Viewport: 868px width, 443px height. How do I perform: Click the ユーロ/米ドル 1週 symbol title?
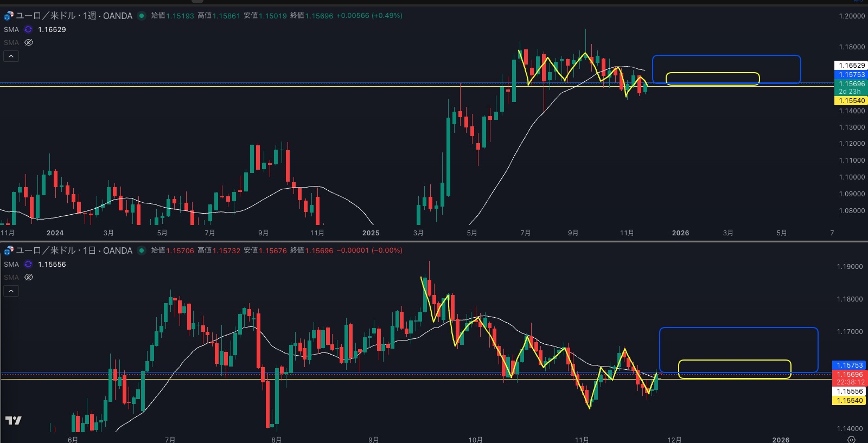74,16
